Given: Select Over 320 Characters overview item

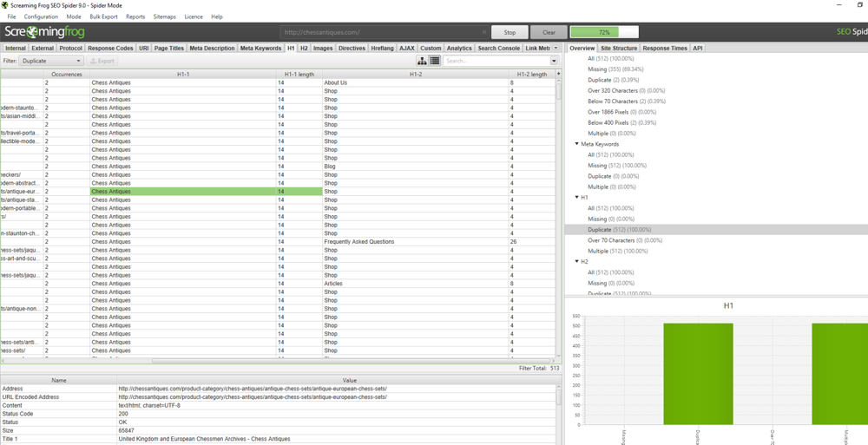Looking at the screenshot, I should coord(626,91).
